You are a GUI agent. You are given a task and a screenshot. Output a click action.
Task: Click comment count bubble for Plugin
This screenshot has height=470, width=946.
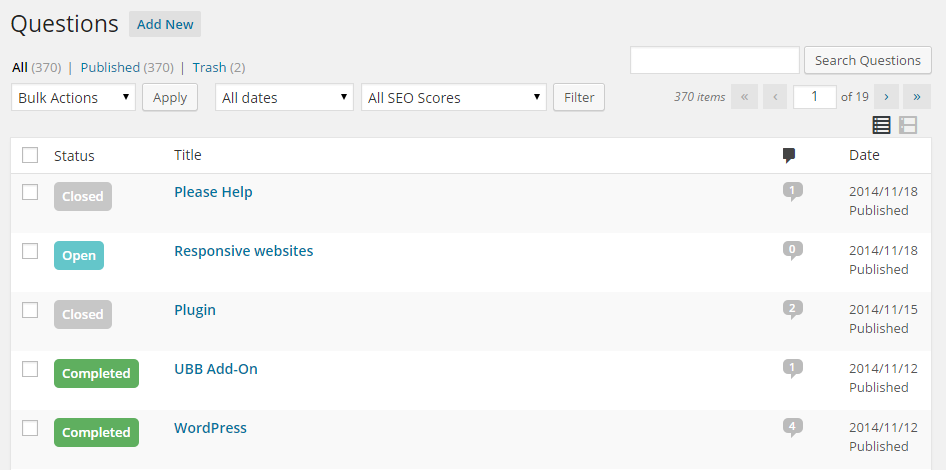792,309
